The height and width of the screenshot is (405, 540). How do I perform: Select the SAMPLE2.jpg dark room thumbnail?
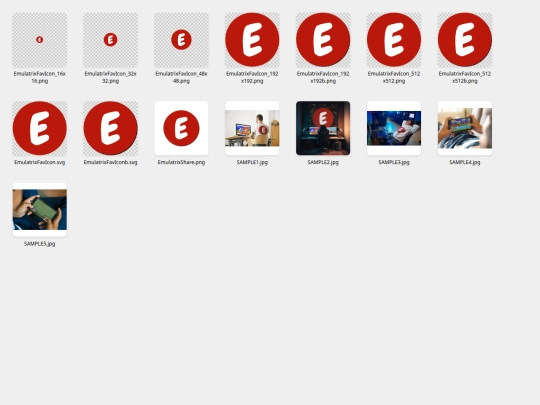(323, 128)
